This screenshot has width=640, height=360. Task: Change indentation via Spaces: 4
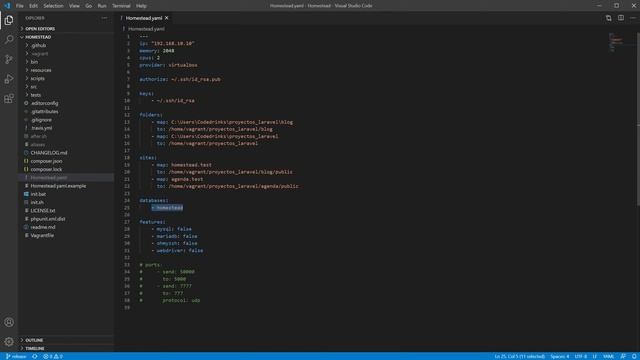coord(560,356)
